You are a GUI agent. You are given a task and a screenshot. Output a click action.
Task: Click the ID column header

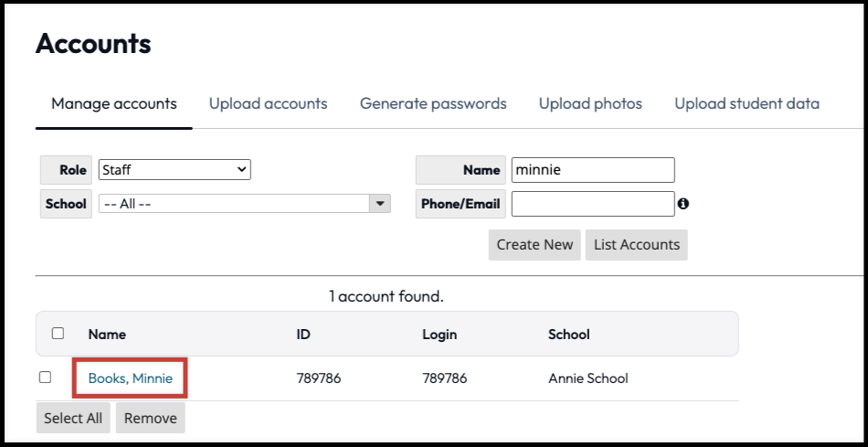303,335
